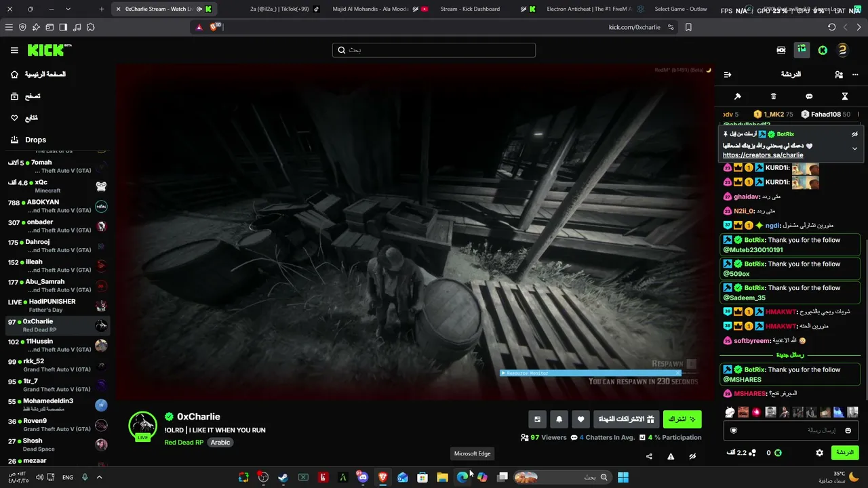The image size is (868, 488).
Task: Open File Explorer from the taskbar
Action: pos(442,477)
